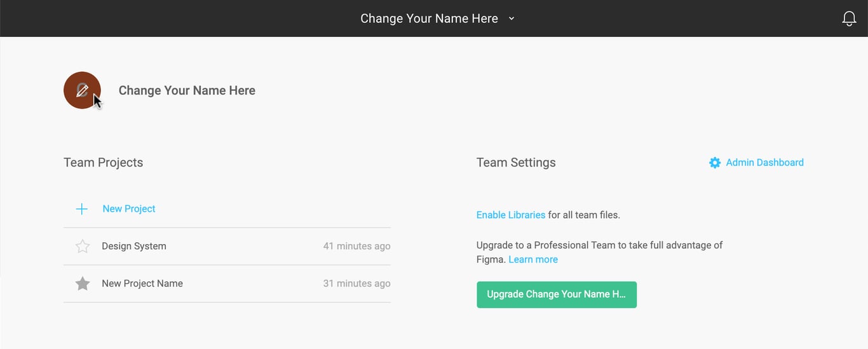Click the team name beside the avatar
The image size is (868, 349).
tap(187, 90)
